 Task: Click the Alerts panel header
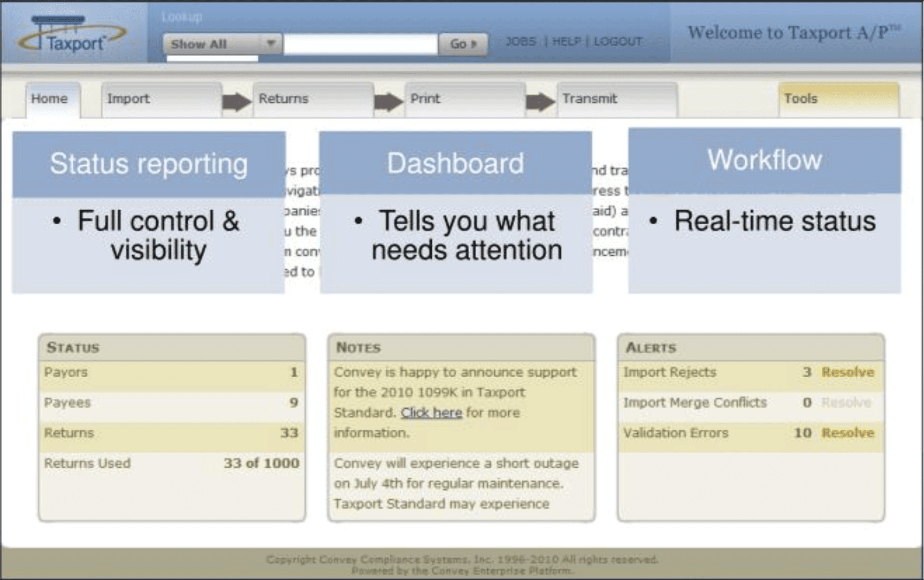tap(751, 347)
